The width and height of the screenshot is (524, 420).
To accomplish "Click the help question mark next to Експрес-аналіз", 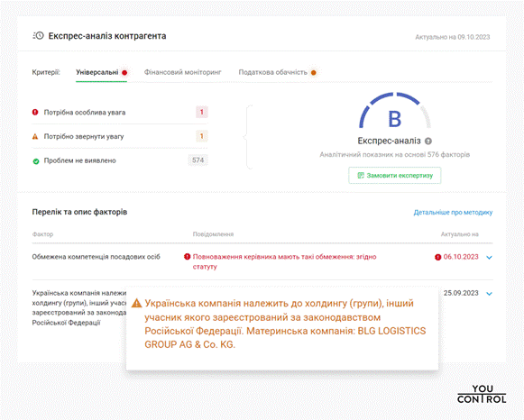I will coord(428,142).
